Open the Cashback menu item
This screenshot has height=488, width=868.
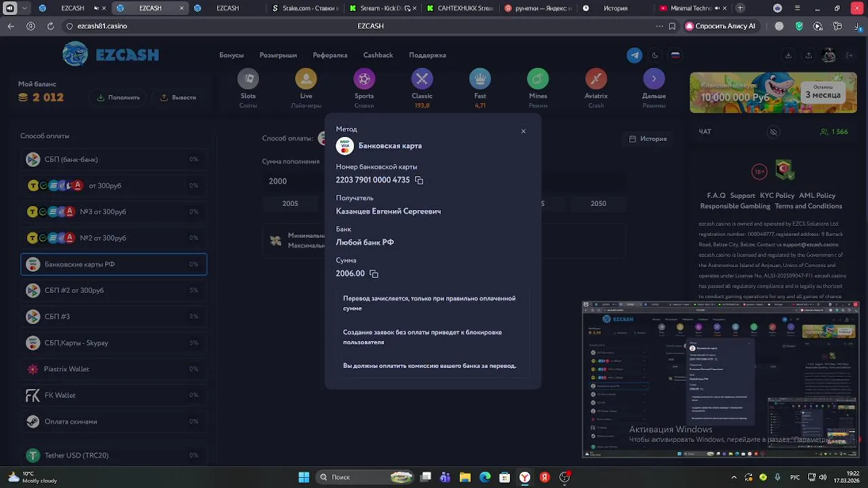[378, 56]
